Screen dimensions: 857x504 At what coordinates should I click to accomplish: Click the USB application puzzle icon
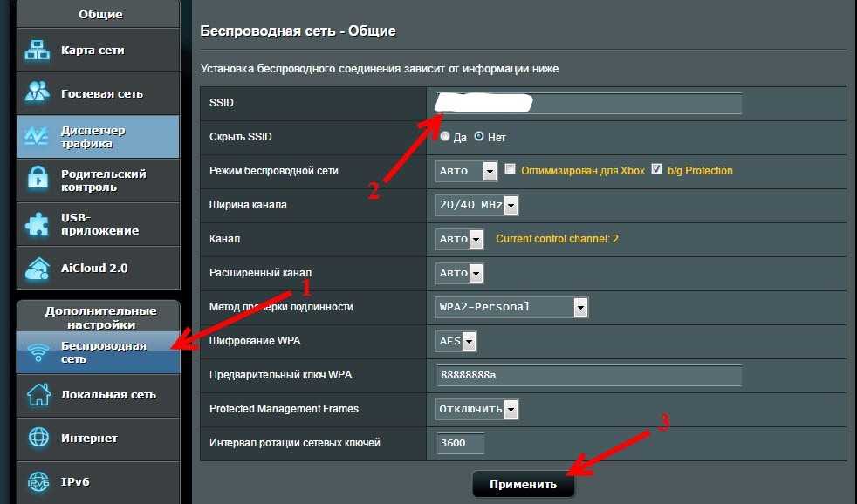pos(38,224)
